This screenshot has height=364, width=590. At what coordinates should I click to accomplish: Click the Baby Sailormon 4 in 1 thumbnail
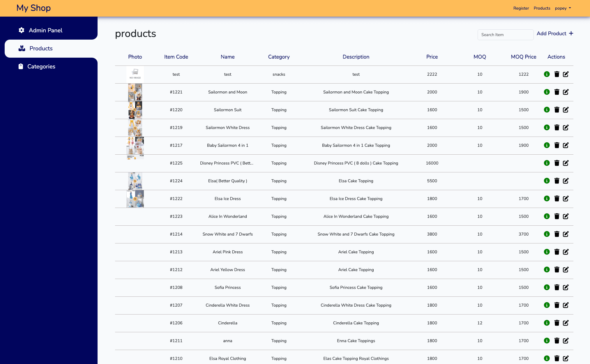[x=135, y=145]
